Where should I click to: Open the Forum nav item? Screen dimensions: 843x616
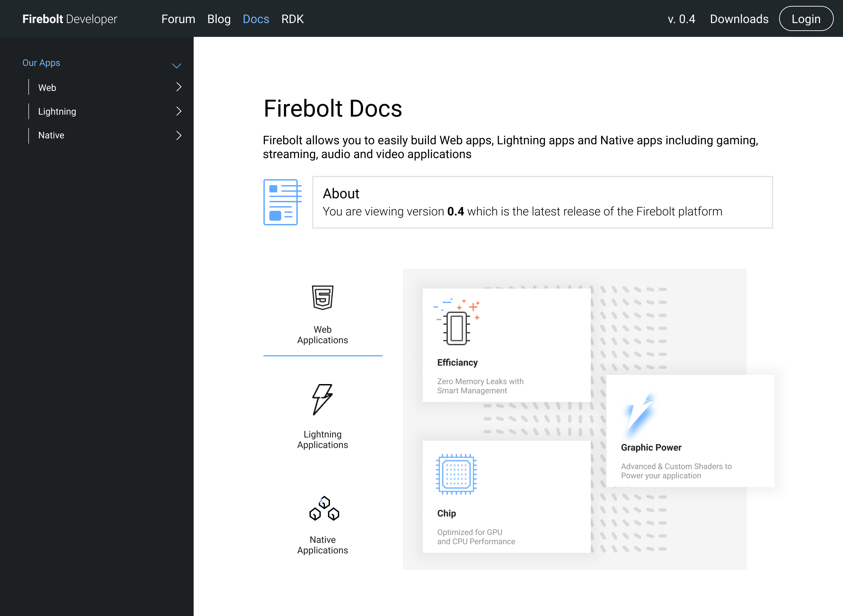178,19
